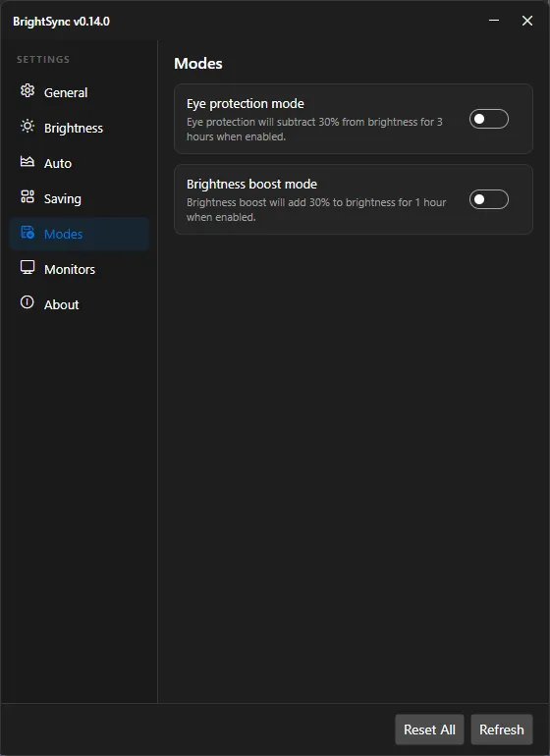The image size is (550, 756).
Task: Click the 'Modes' page heading
Action: pyautogui.click(x=198, y=64)
